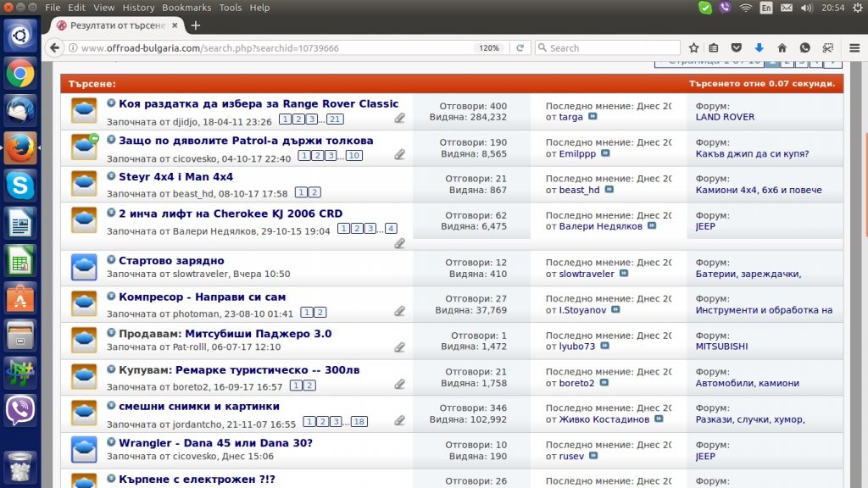View attachments in Range Rover Classic thread
Screen dimensions: 868x488
pyautogui.click(x=400, y=118)
